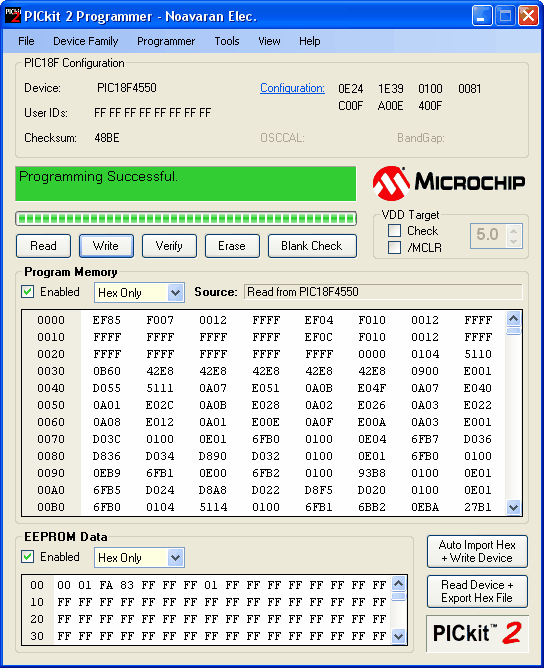Disable EEPROM Data Enabled checkbox
Screen dimensions: 544x668
coord(28,557)
